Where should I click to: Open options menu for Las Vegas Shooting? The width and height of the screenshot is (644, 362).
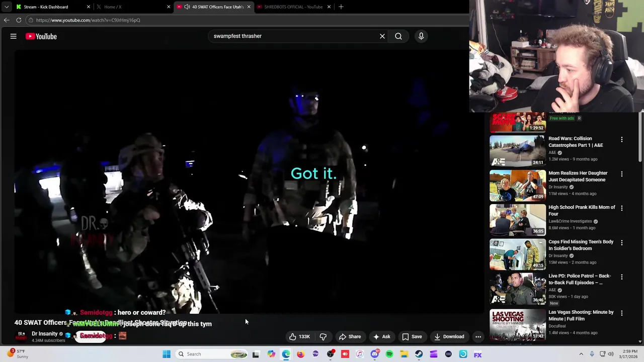point(622,313)
